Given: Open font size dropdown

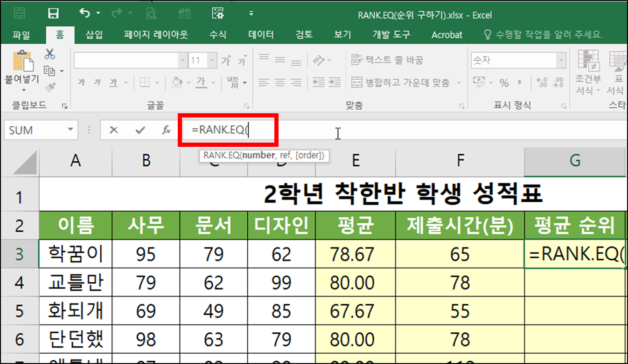Looking at the screenshot, I should (212, 61).
